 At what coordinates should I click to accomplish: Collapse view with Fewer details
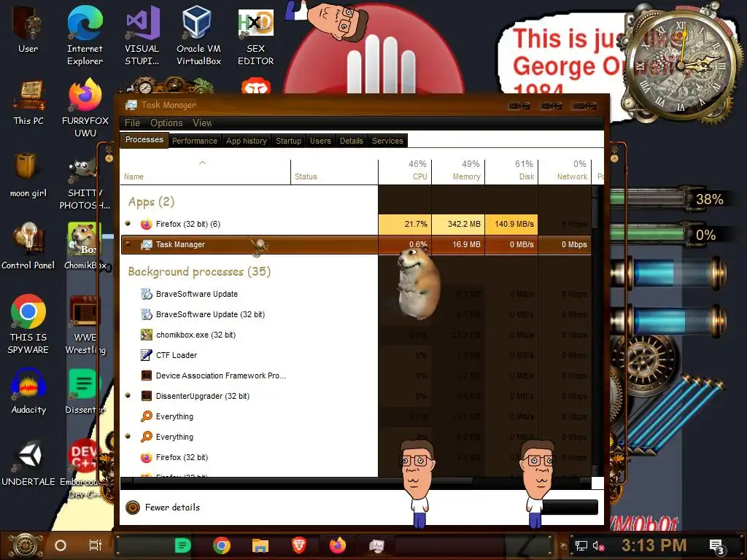pyautogui.click(x=163, y=507)
